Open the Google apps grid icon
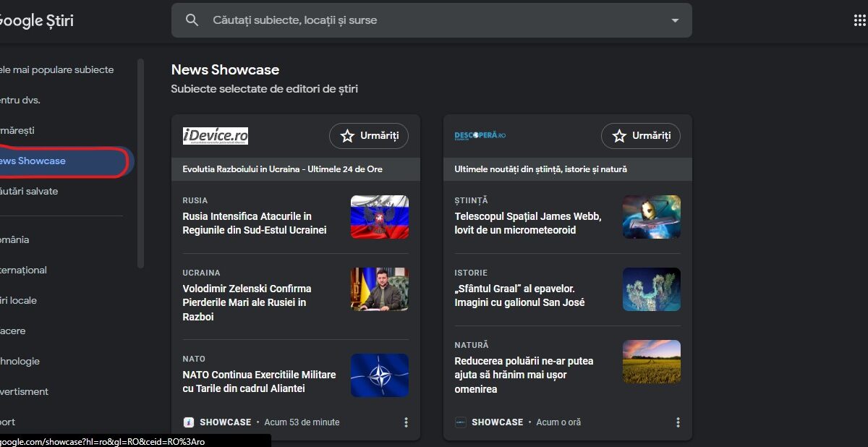868x447 pixels. pos(859,20)
